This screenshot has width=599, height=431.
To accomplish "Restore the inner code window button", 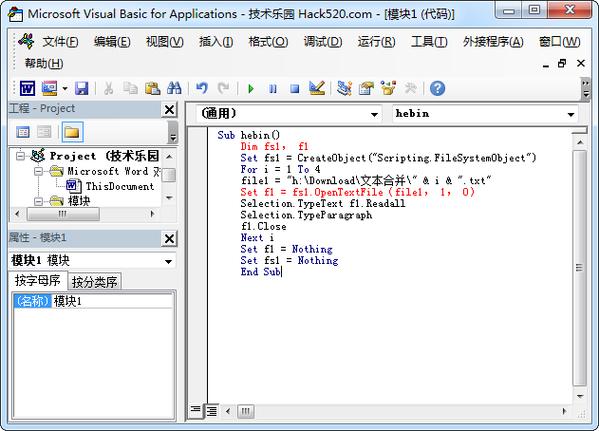I will click(562, 63).
